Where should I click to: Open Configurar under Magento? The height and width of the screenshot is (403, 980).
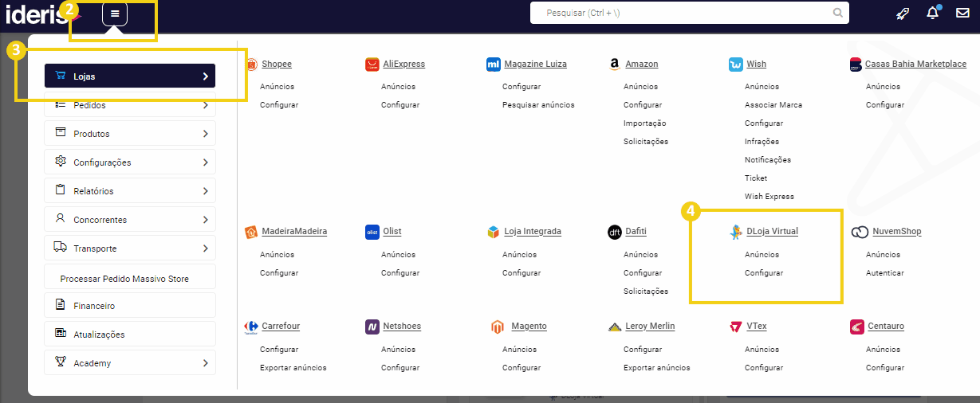(x=521, y=368)
